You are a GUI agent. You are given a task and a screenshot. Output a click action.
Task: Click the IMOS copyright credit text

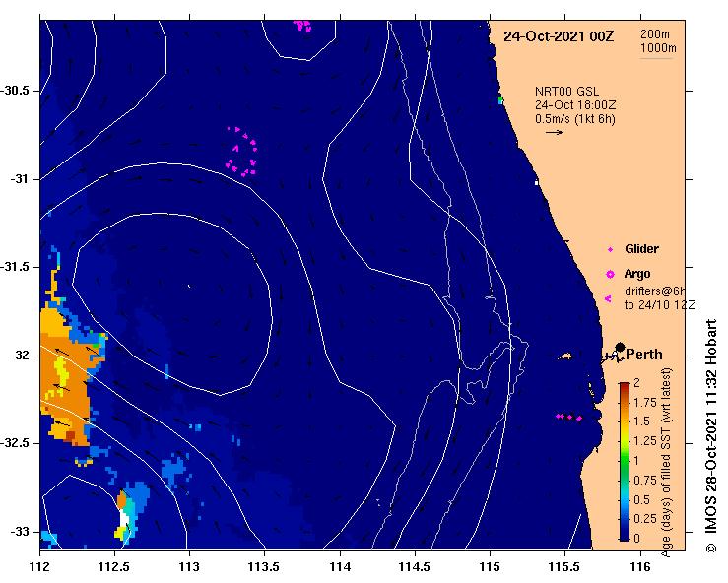coord(711,435)
